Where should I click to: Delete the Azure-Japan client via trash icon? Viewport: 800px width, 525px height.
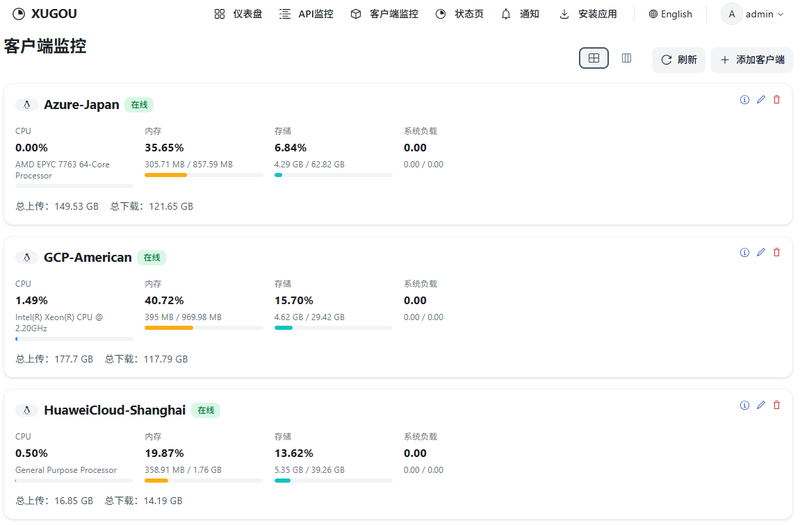777,100
